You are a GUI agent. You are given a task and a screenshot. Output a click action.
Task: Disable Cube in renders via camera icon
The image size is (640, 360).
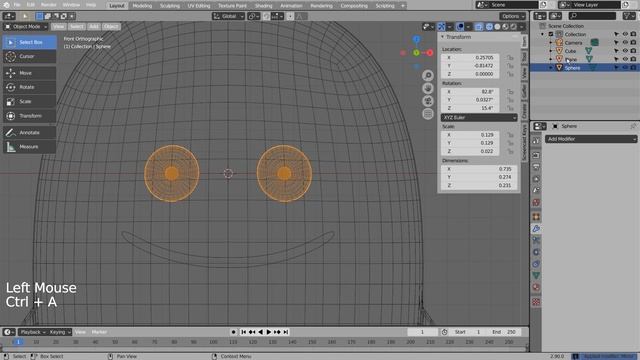[x=633, y=51]
